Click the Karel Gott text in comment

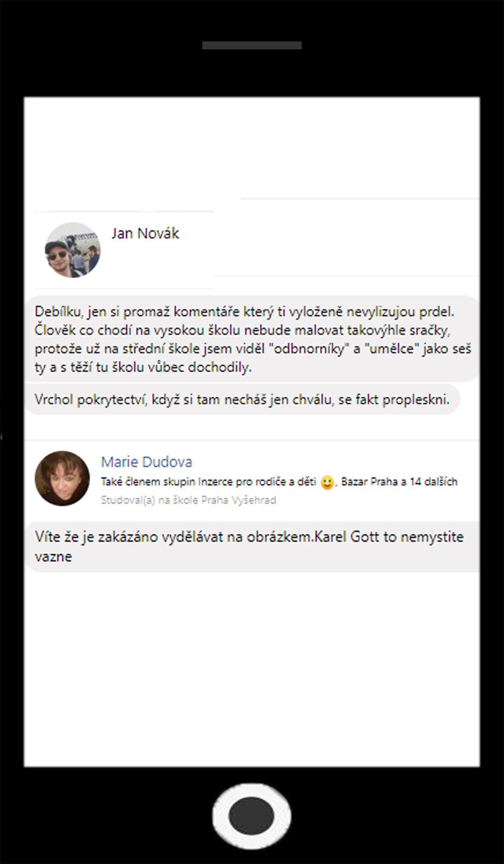[x=346, y=537]
